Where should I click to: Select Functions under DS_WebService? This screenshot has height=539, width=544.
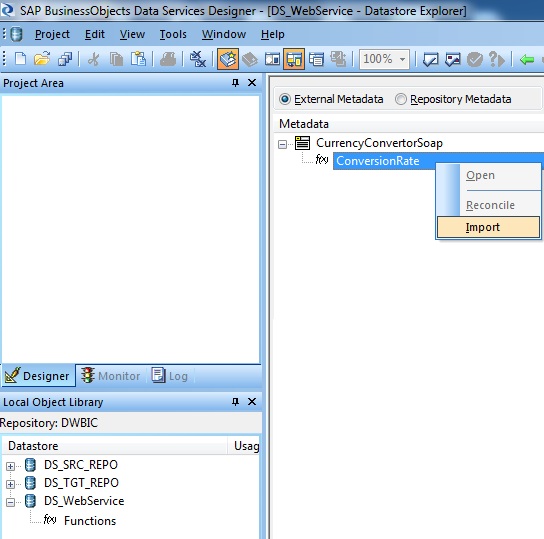click(x=90, y=521)
